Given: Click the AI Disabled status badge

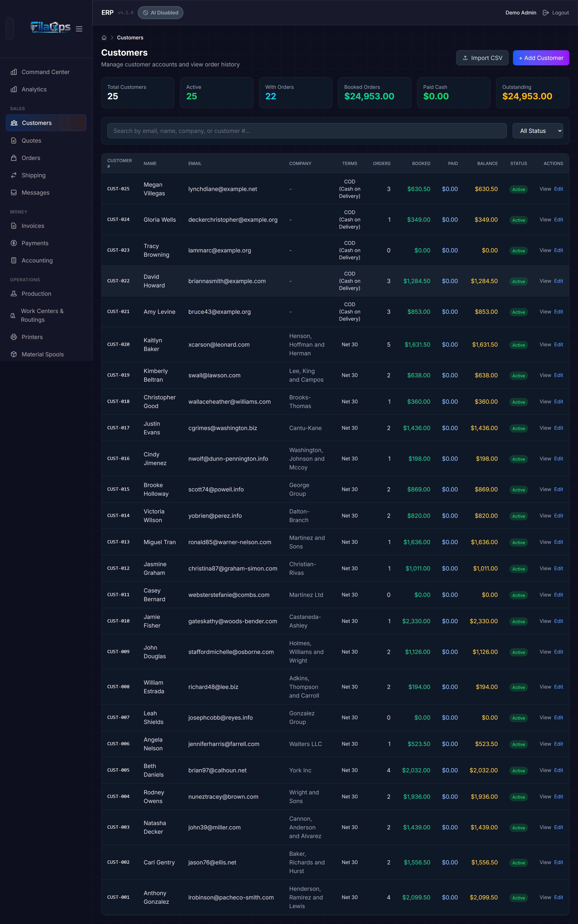Looking at the screenshot, I should (x=161, y=13).
